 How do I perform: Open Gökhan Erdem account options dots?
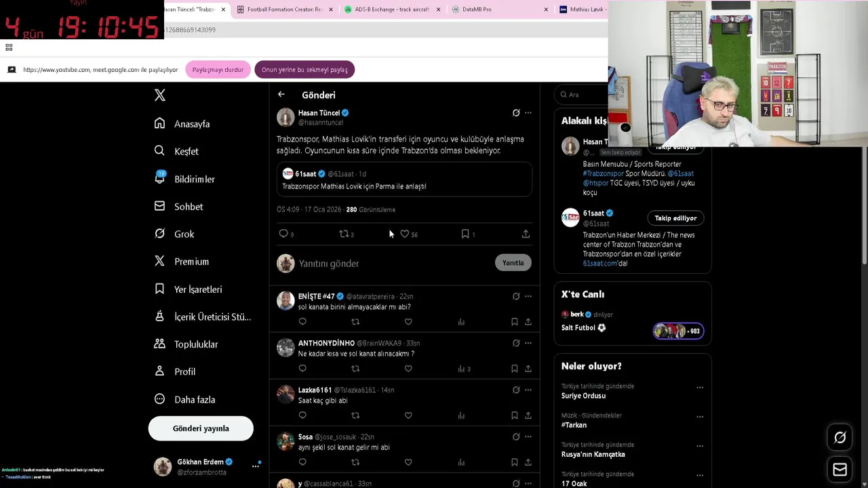pyautogui.click(x=256, y=466)
